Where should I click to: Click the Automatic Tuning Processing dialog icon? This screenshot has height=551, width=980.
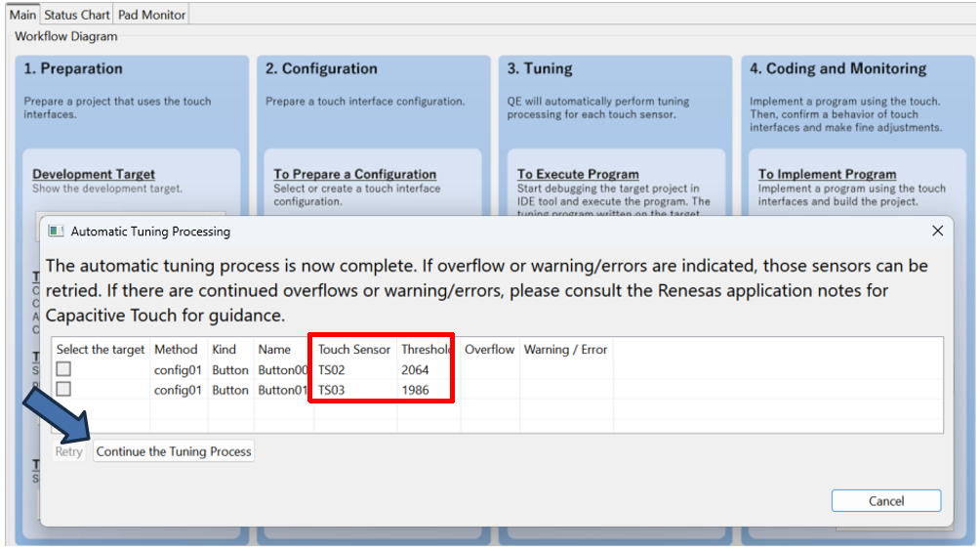[57, 232]
